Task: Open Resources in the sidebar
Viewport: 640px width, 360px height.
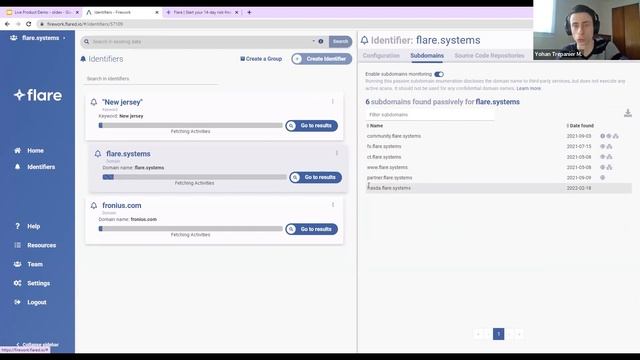Action: [x=35, y=245]
